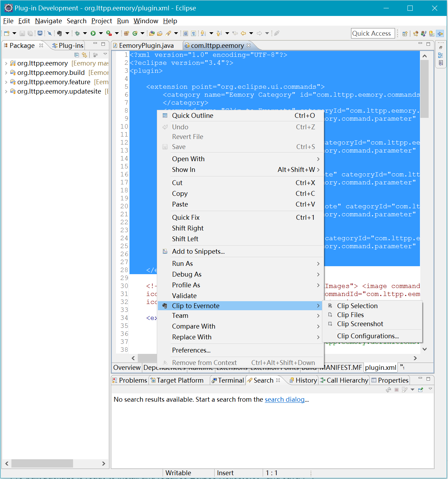Select the plugin.xml bottom editor tab
This screenshot has width=448, height=479.
pos(380,367)
